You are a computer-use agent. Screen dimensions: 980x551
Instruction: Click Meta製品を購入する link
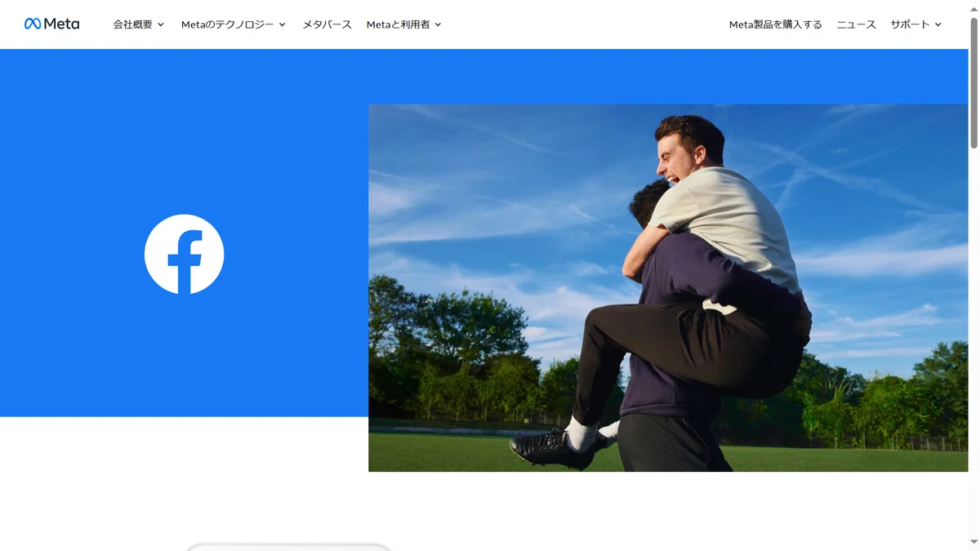pyautogui.click(x=776, y=24)
